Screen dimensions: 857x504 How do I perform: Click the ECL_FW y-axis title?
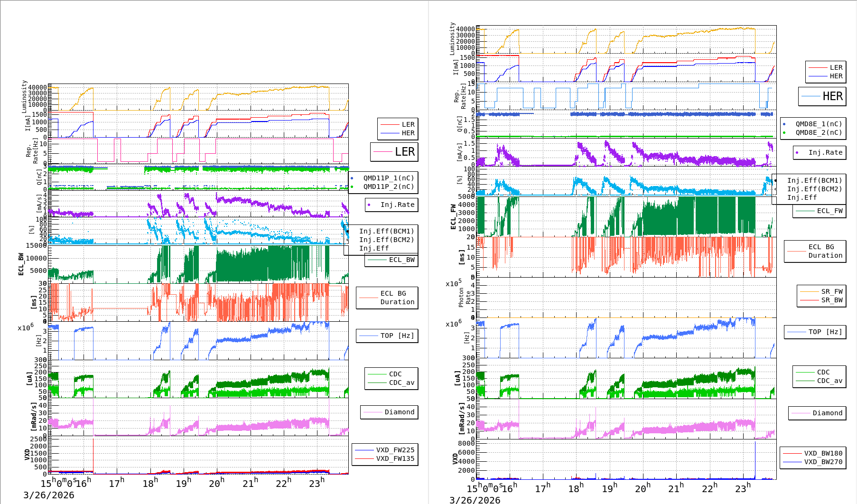[453, 217]
